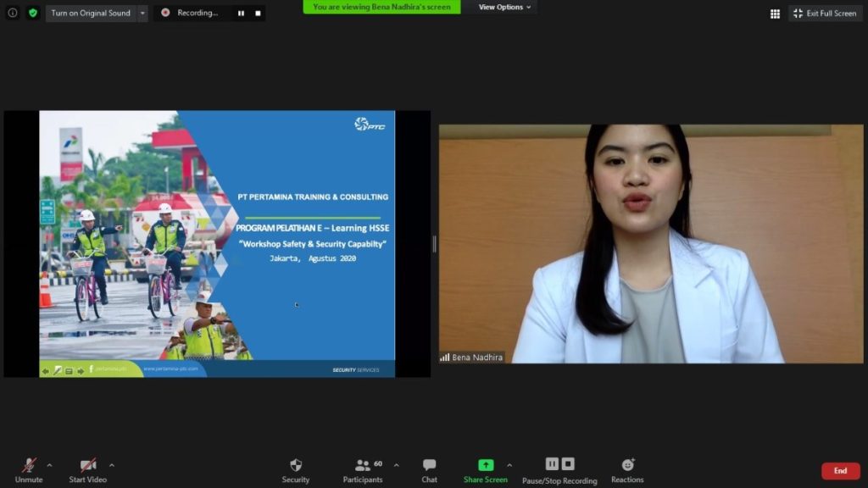Select Bena Nadhira's video tile
The height and width of the screenshot is (488, 868).
tap(651, 243)
